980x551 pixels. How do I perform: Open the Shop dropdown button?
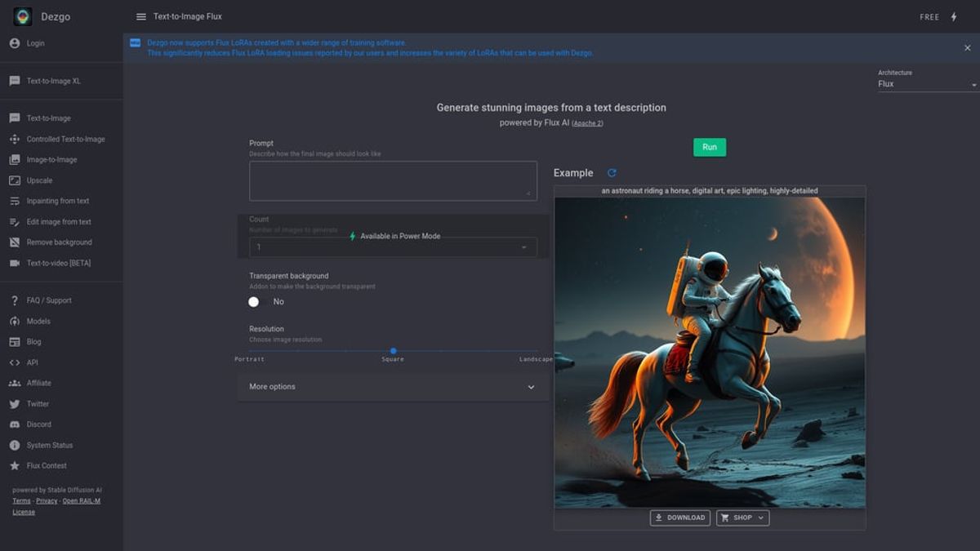coord(742,518)
